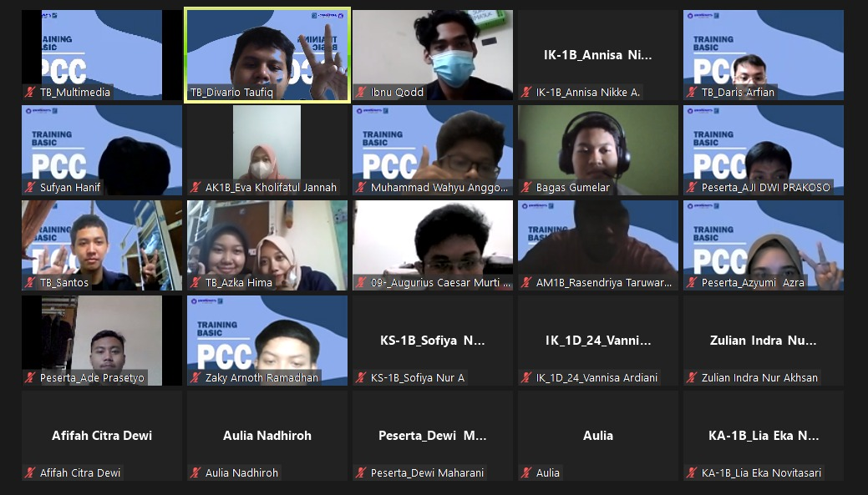The height and width of the screenshot is (495, 868).
Task: Click the muted mic icon beside Sufyan Hanif
Action: (x=30, y=188)
